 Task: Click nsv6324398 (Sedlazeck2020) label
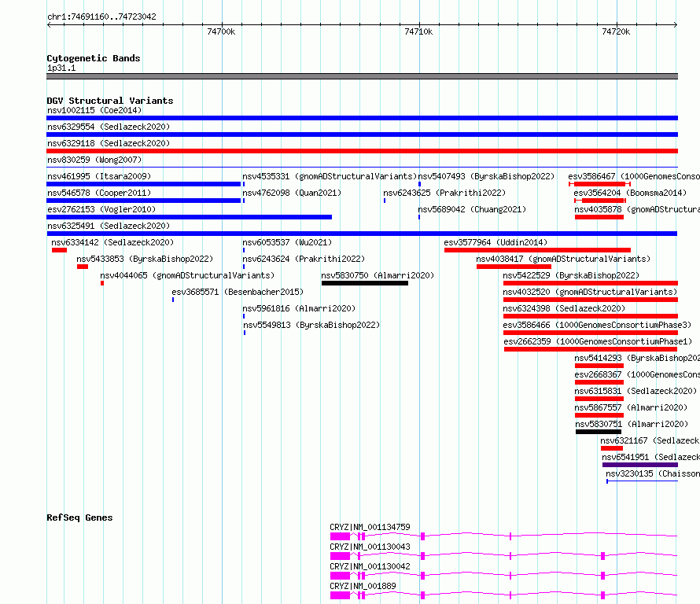coord(564,308)
